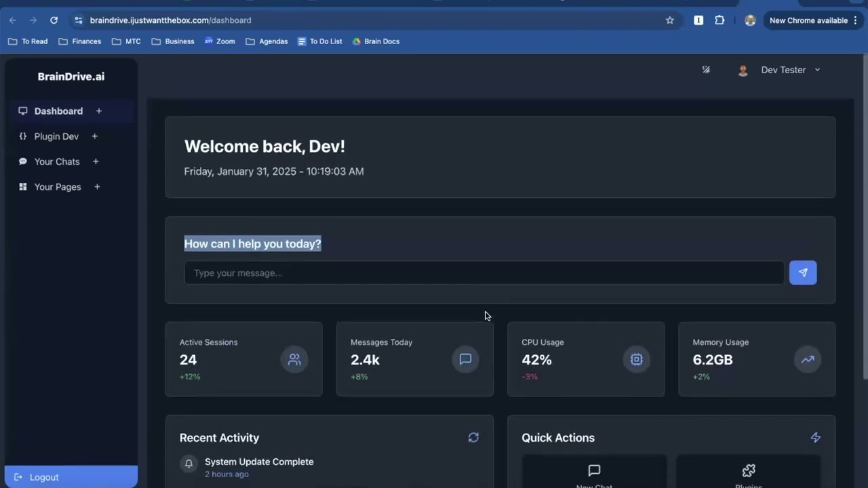Click the refresh icon in Recent Activity

(473, 438)
